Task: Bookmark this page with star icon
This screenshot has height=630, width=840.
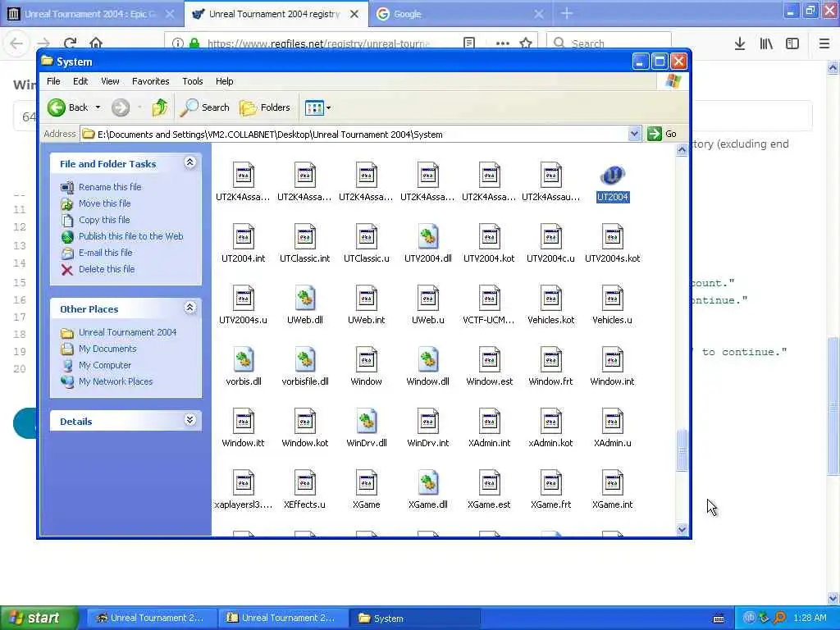Action: 526,43
